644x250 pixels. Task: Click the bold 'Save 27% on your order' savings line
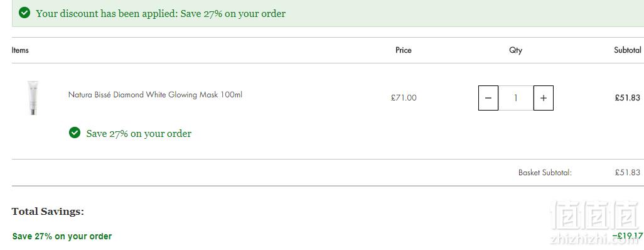[62, 236]
